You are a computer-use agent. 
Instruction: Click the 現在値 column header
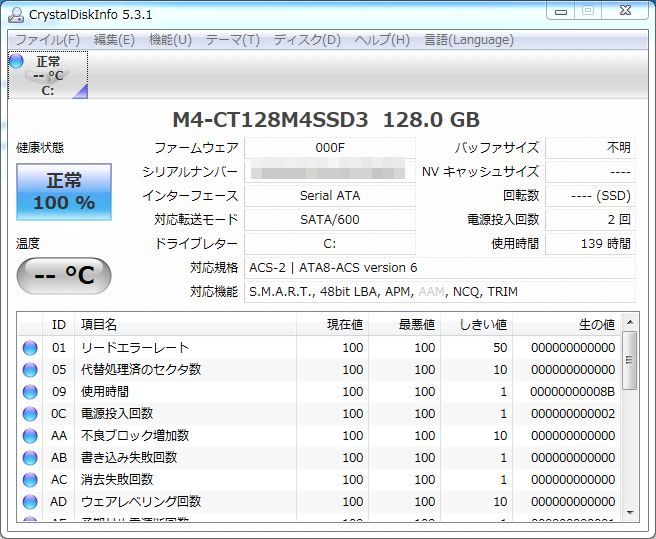pyautogui.click(x=333, y=324)
